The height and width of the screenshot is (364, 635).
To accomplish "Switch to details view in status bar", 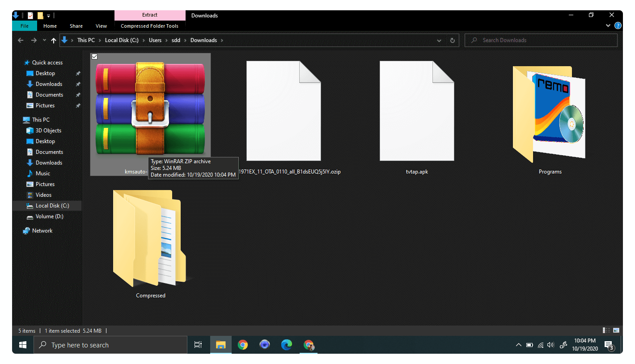I will click(606, 330).
